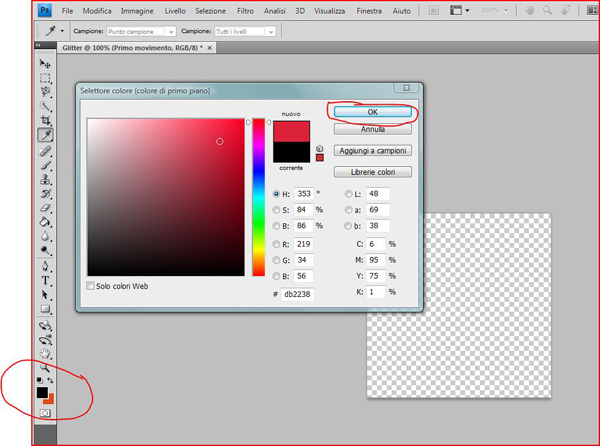Click the Photoshop Ps logo

pyautogui.click(x=45, y=10)
